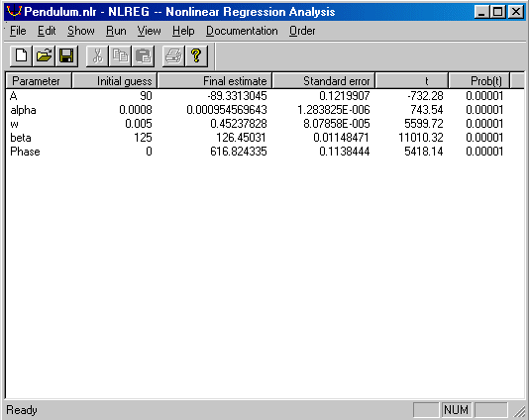Open a file with folder icon
Screen dimensions: 529x420
pos(44,55)
